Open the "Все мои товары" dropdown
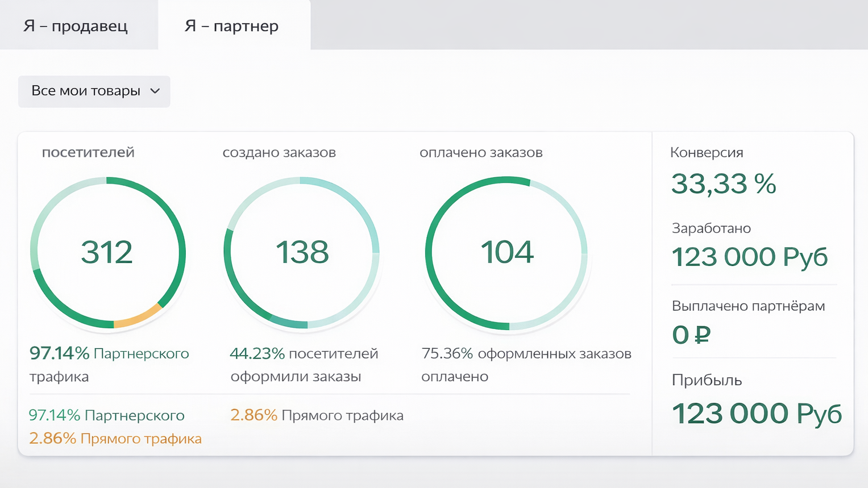This screenshot has height=488, width=868. [x=94, y=91]
